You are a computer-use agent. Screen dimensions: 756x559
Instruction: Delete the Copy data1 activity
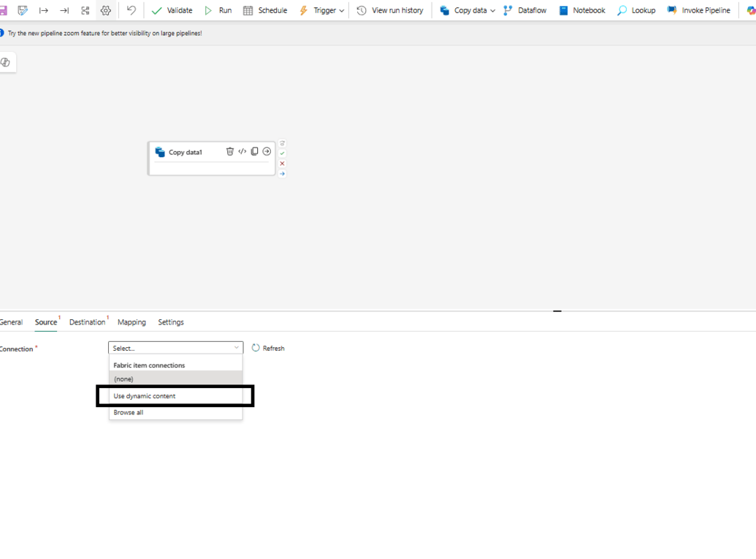(x=230, y=151)
